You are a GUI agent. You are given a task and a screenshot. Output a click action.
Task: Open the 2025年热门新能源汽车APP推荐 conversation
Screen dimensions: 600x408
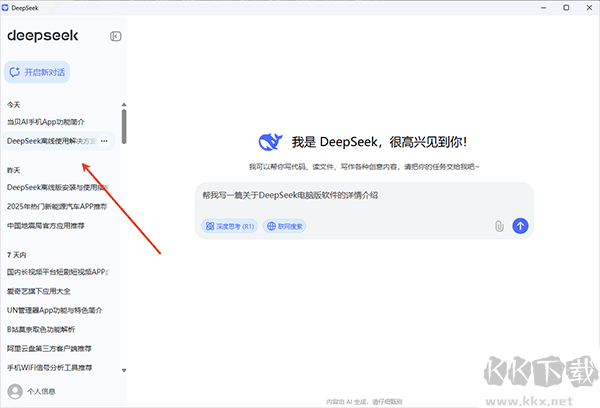57,207
